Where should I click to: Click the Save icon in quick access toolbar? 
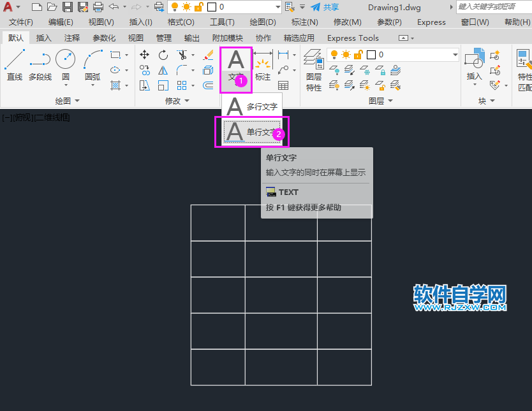click(x=67, y=7)
